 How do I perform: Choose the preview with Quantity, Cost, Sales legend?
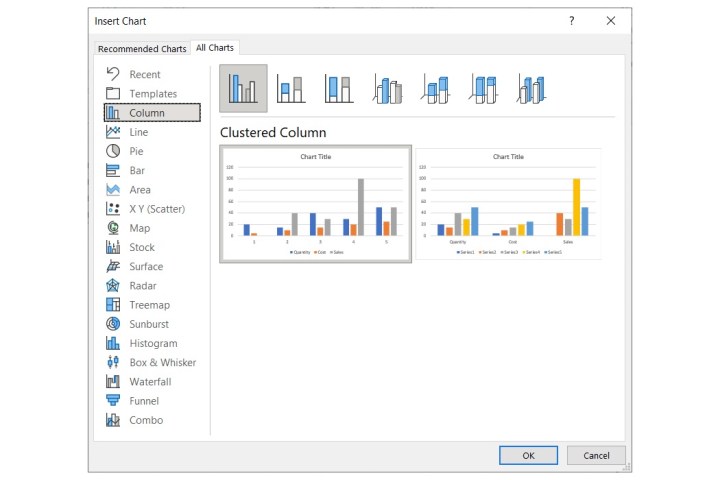click(x=315, y=204)
